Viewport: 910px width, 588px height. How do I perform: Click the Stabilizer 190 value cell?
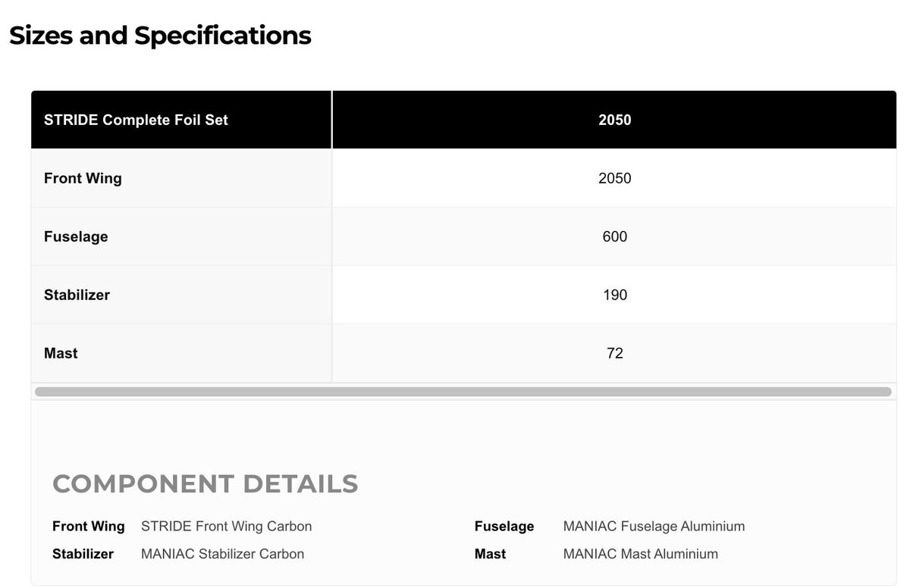(x=614, y=295)
